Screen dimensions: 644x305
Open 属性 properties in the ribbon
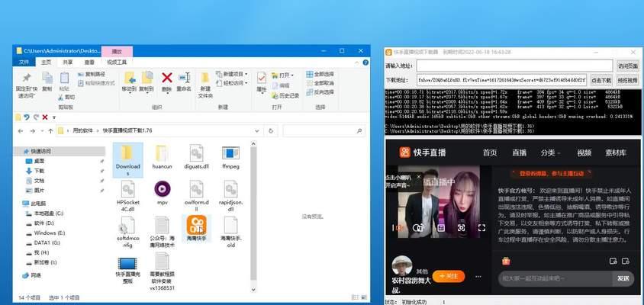[262, 82]
